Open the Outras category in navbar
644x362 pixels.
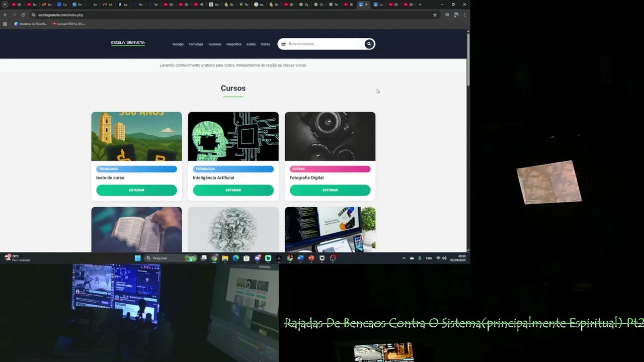point(265,44)
